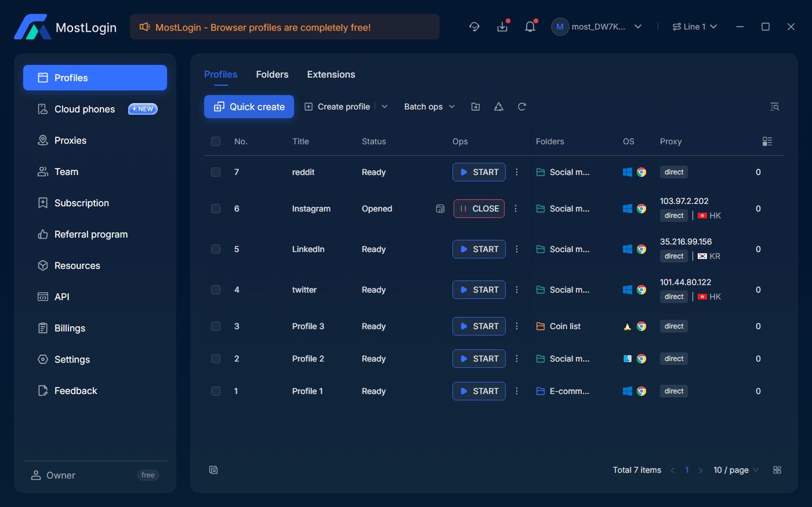This screenshot has width=812, height=507.
Task: Go to Proxies in the sidebar
Action: point(95,140)
